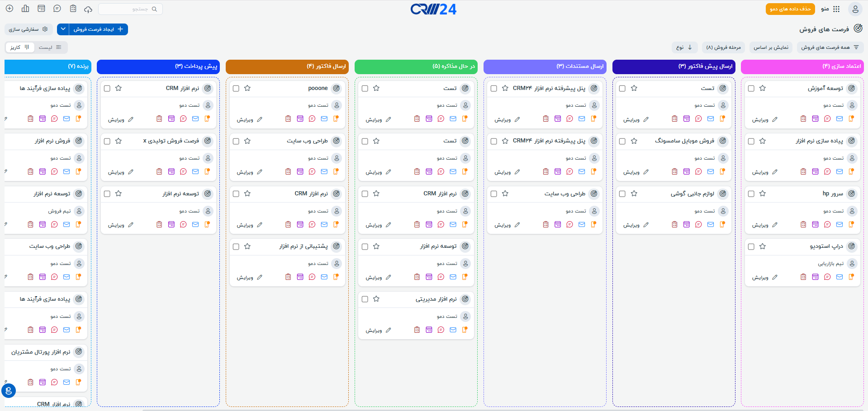Switch to the لیست view tab
This screenshot has width=868, height=411.
tap(50, 47)
